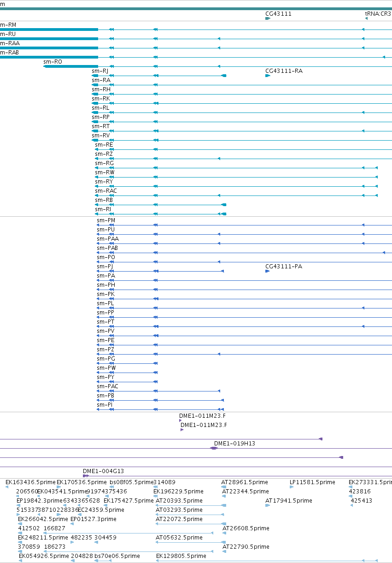The image size is (392, 563).
Task: Select the EK196229.5prime EST label
Action: click(x=178, y=492)
